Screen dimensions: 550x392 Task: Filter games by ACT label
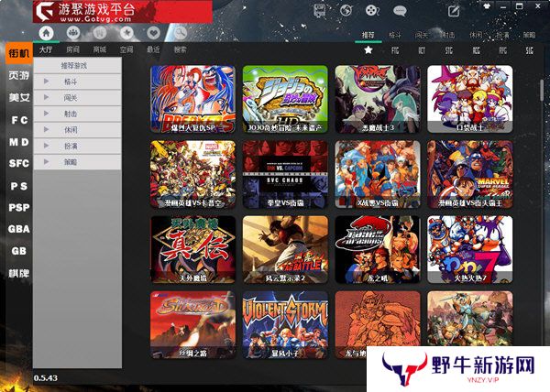coord(422,50)
